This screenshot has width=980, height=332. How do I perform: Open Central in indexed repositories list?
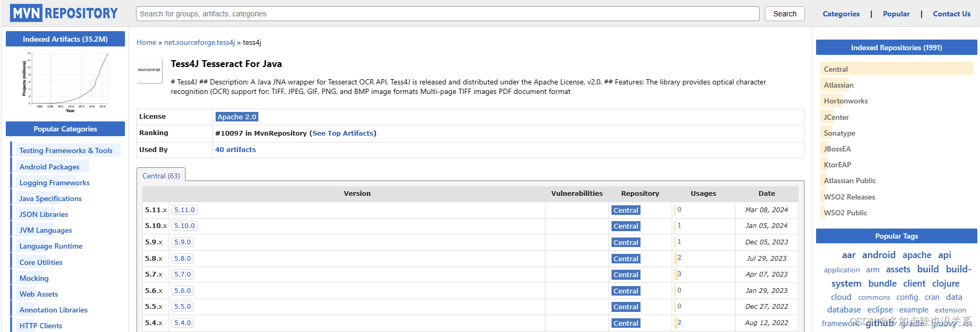[836, 69]
